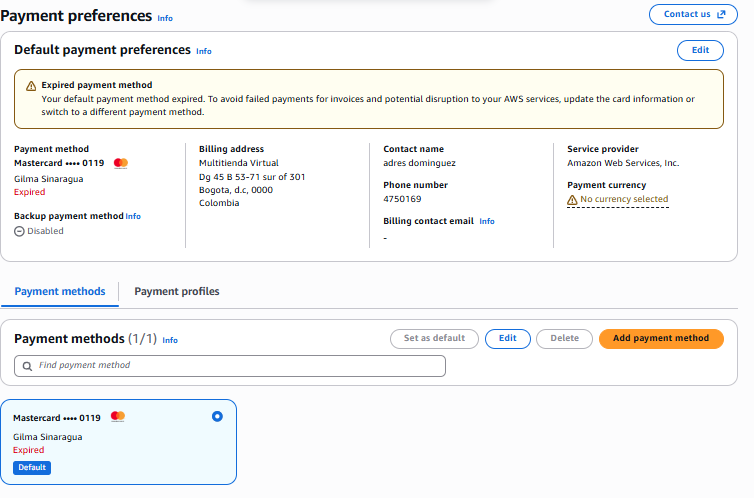Viewport: 754px width, 498px height.
Task: Open Info link beside Payment preferences title
Action: coord(165,18)
